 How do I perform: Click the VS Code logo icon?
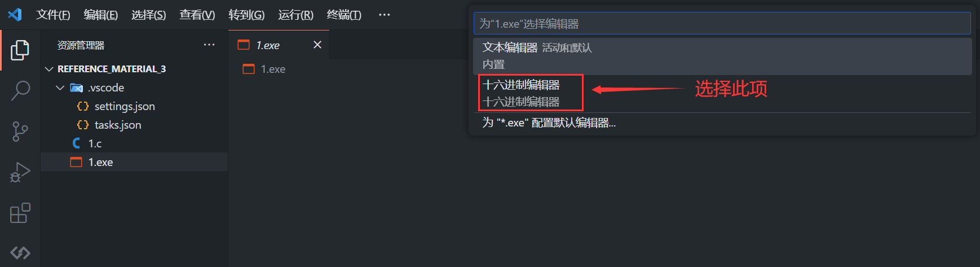[15, 15]
